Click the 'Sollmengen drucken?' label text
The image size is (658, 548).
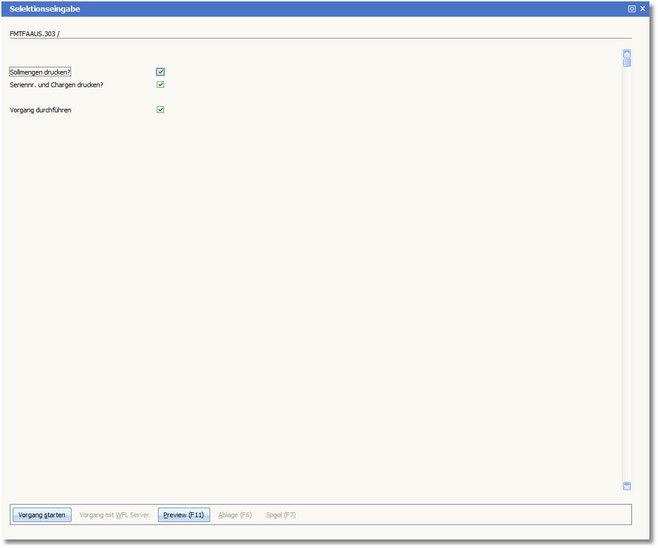40,72
